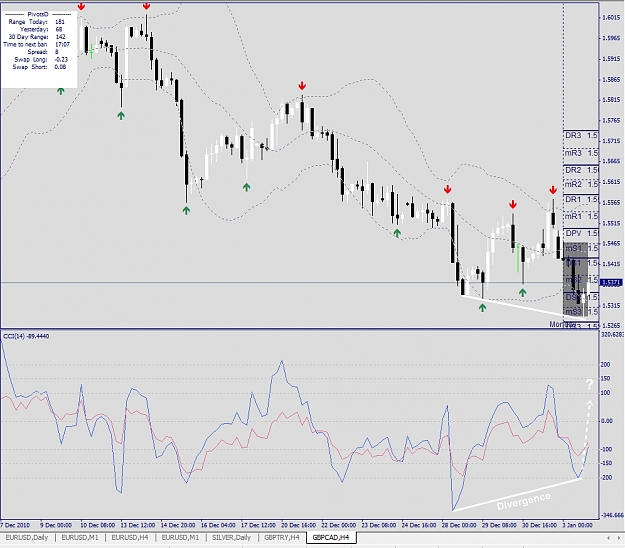This screenshot has height=548, width=625.
Task: Click the CCI(14) indicator label
Action: [x=26, y=336]
